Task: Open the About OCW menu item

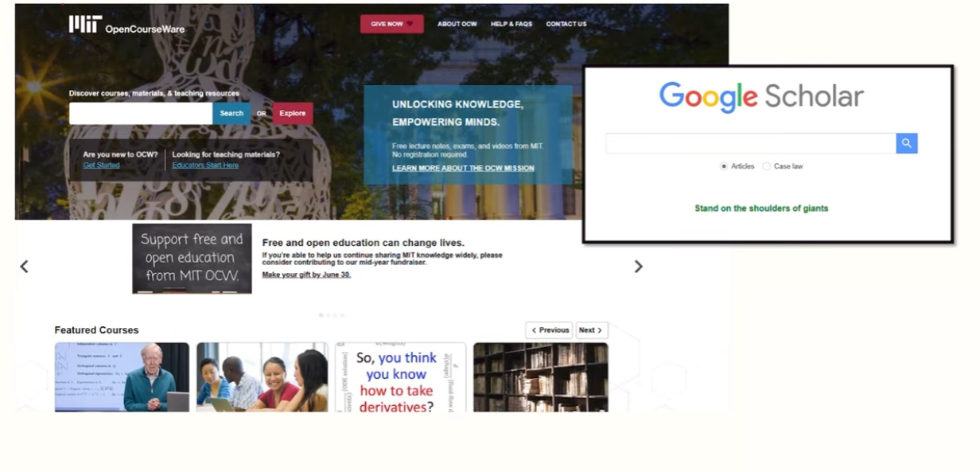Action: (457, 24)
